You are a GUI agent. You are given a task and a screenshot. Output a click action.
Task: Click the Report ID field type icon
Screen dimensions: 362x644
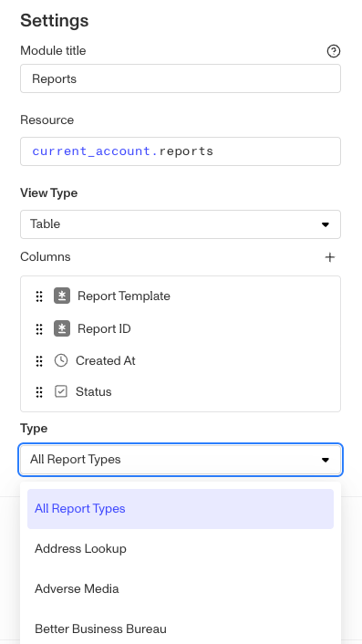[x=62, y=328]
